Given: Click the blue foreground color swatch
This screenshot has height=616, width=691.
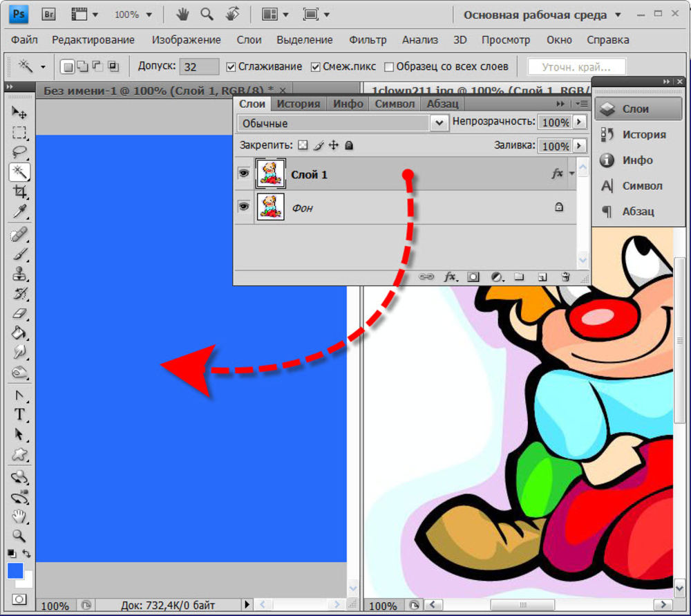Looking at the screenshot, I should click(15, 571).
